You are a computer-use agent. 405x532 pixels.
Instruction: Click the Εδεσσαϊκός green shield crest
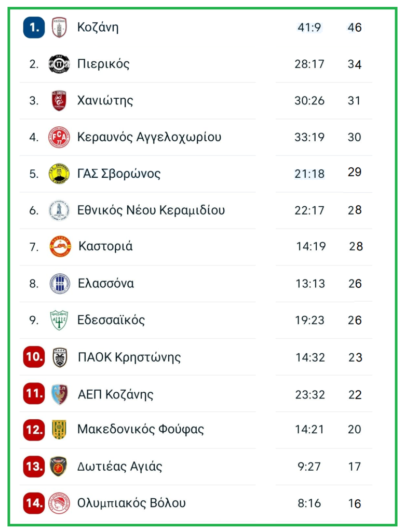pyautogui.click(x=59, y=320)
